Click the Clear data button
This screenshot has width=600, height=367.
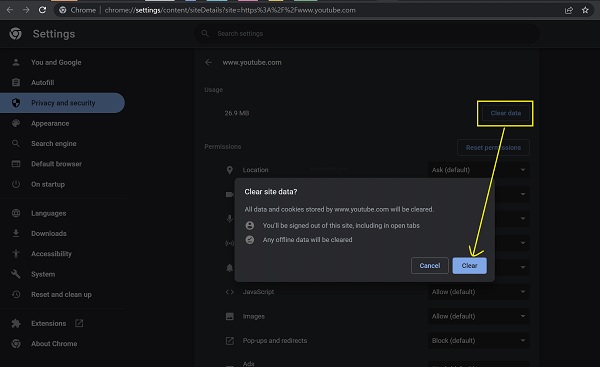click(505, 113)
